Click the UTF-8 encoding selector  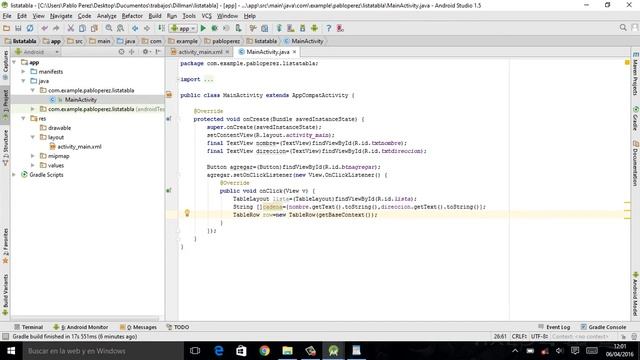[x=539, y=337]
